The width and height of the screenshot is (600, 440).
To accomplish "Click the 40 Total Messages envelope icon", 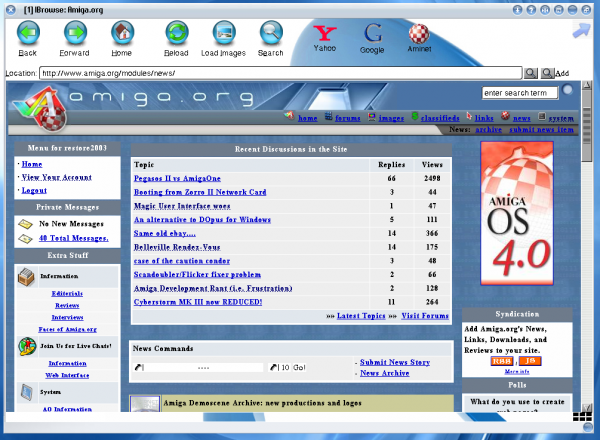I will [x=25, y=239].
